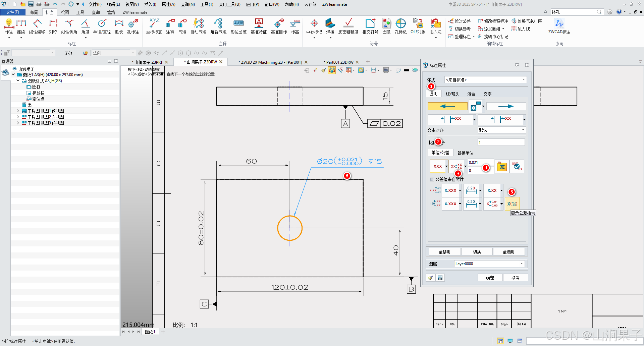Check the 公差值来自零件 checkbox

pos(432,179)
